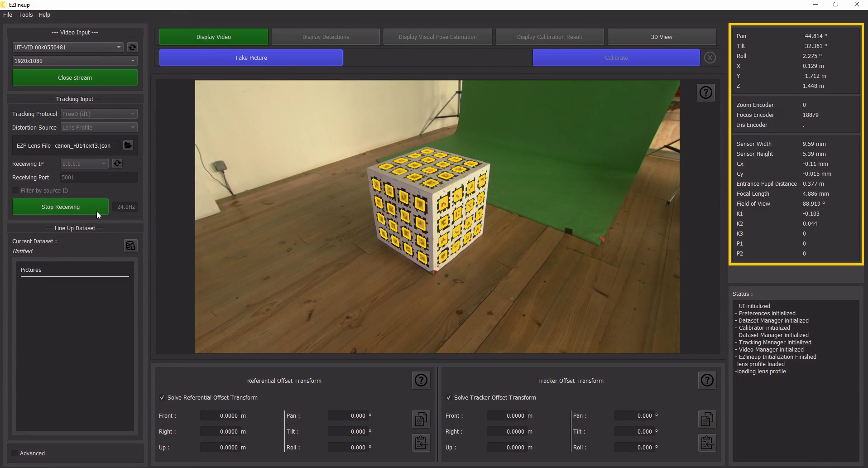868x468 pixels.
Task: Open Referential Offset Transform help
Action: point(421,381)
